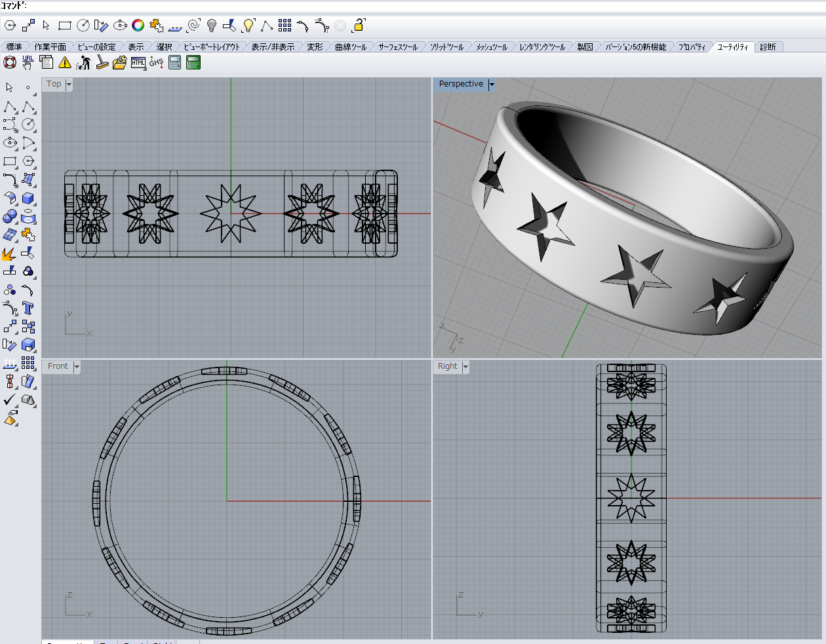Click the yellow padlock icon
The width and height of the screenshot is (826, 644).
359,26
